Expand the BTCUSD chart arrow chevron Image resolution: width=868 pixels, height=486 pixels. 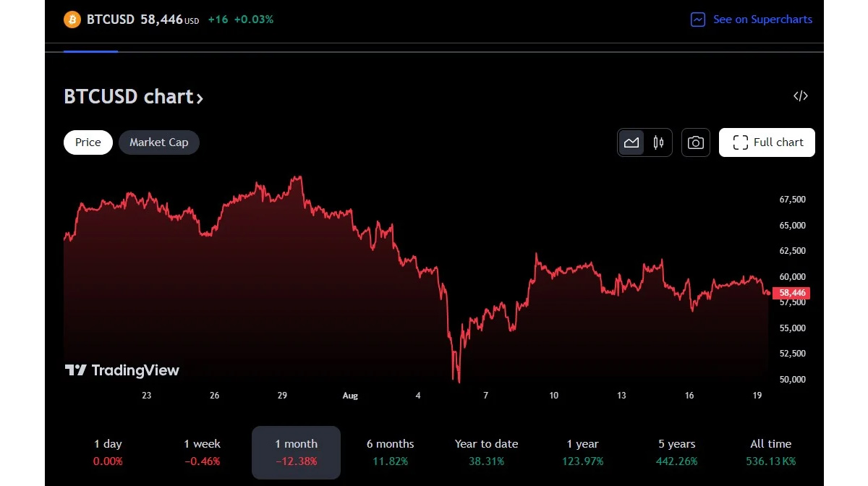(200, 98)
